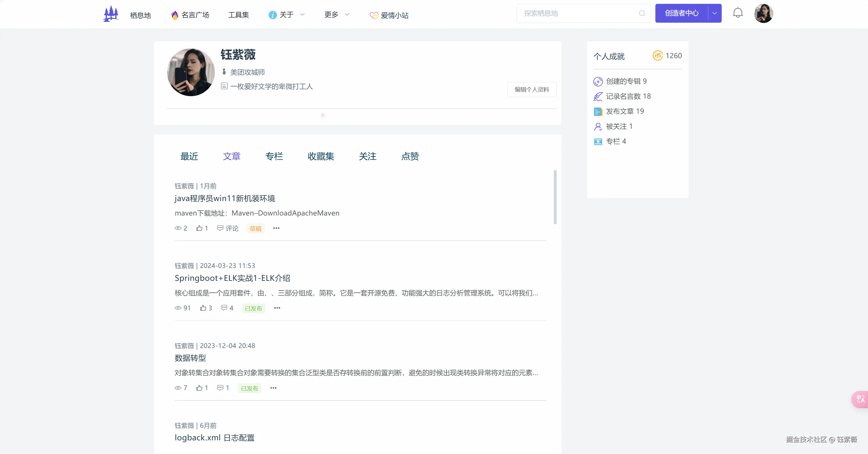This screenshot has width=868, height=454.
Task: Open the 创造者中心 dropdown arrow
Action: point(714,13)
